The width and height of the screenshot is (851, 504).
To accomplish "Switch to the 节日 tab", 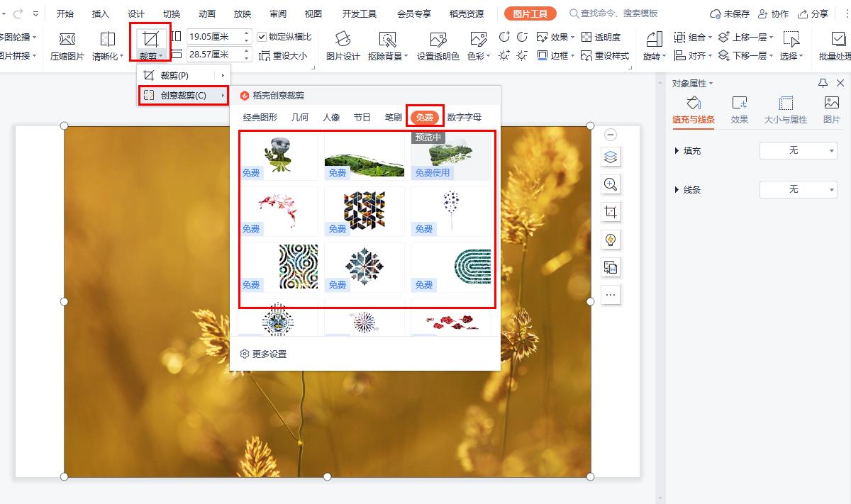I will 362,117.
